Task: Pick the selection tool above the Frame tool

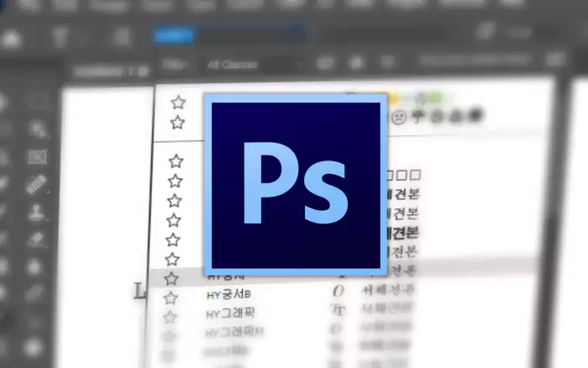Action: click(x=38, y=129)
